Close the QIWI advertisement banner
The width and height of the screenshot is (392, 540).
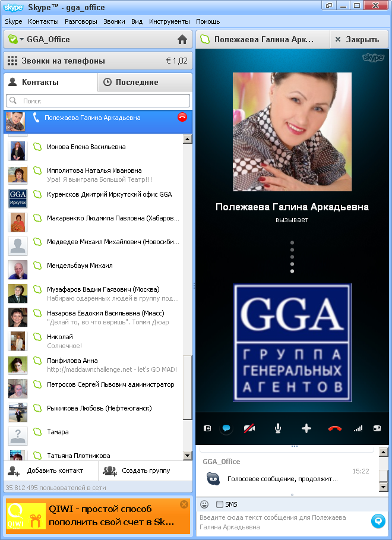184,504
